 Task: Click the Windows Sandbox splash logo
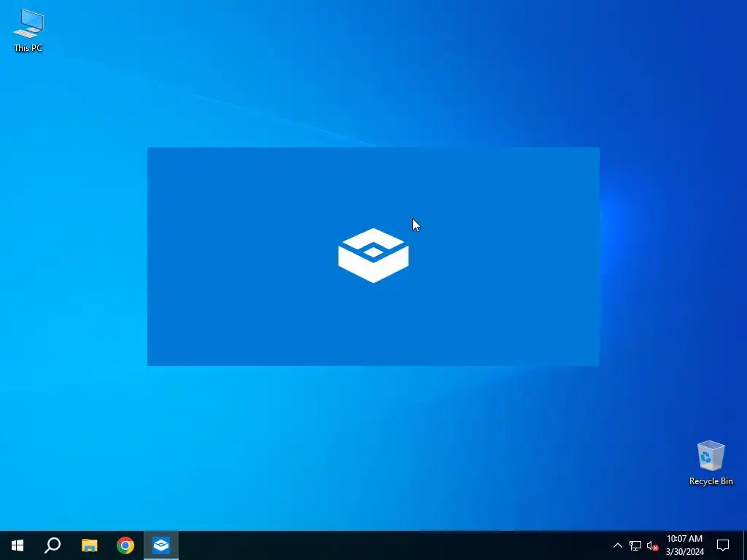373,255
